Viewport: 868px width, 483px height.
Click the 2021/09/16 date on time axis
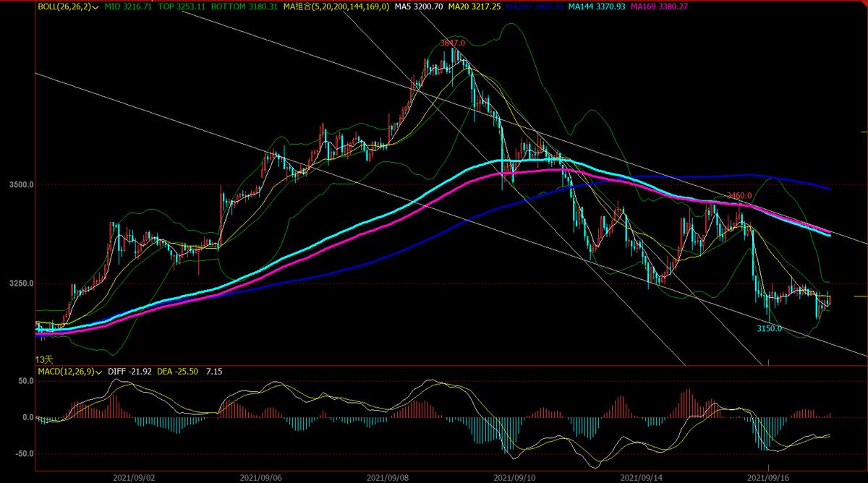click(x=767, y=478)
